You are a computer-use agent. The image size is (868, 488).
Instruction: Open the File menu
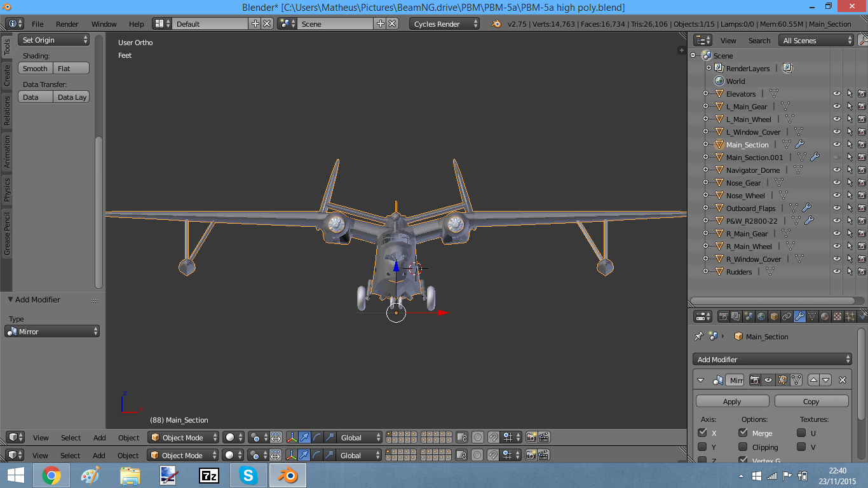[37, 24]
